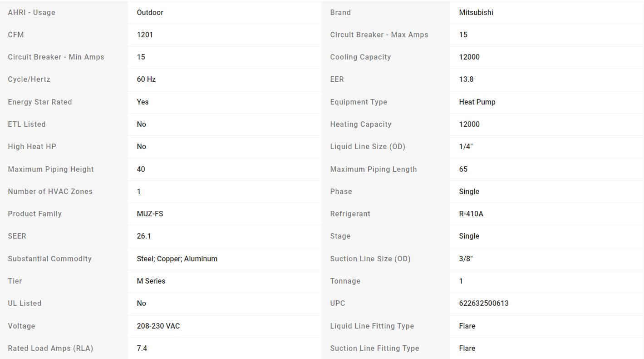
Task: Click the Cycle/Hertz value 60 Hz
Action: pyautogui.click(x=146, y=79)
